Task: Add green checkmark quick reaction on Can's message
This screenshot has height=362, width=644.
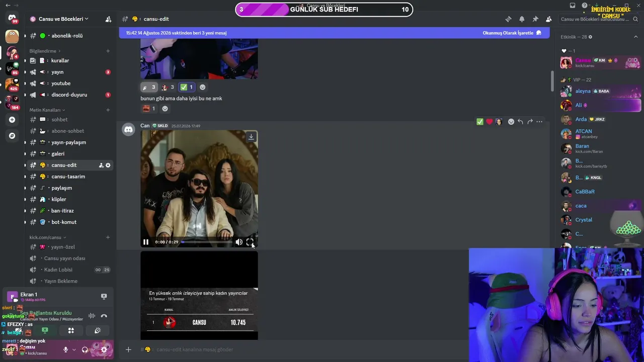Action: [x=480, y=122]
